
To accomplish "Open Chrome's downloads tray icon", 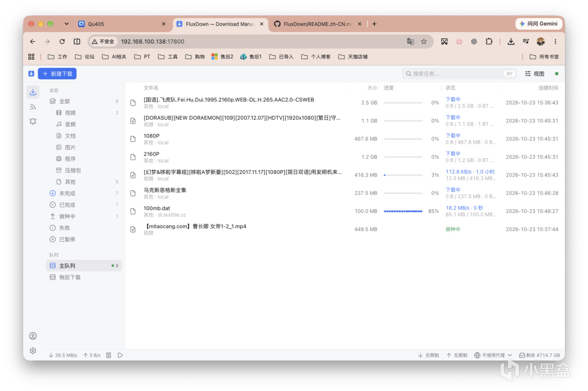I will (511, 41).
